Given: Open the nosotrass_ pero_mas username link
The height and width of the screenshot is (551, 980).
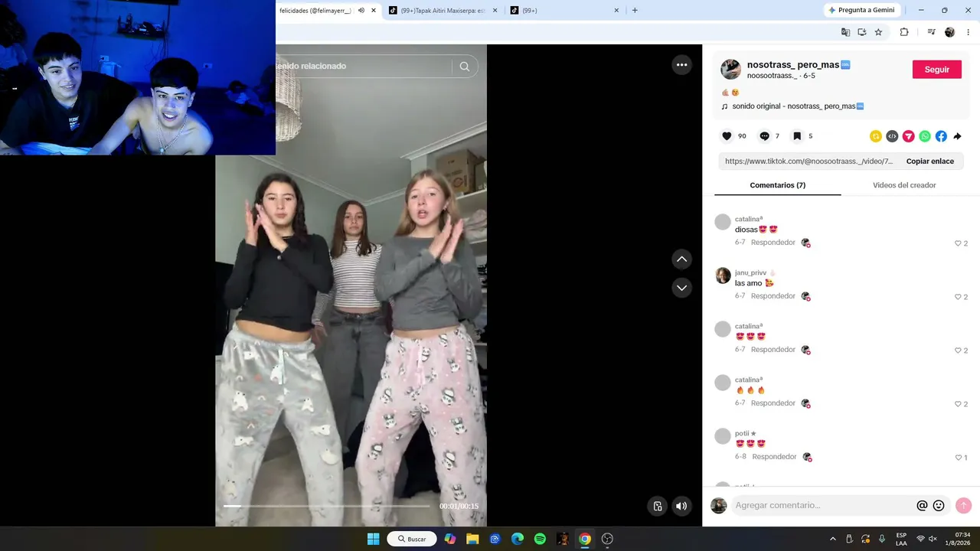Looking at the screenshot, I should [x=799, y=65].
